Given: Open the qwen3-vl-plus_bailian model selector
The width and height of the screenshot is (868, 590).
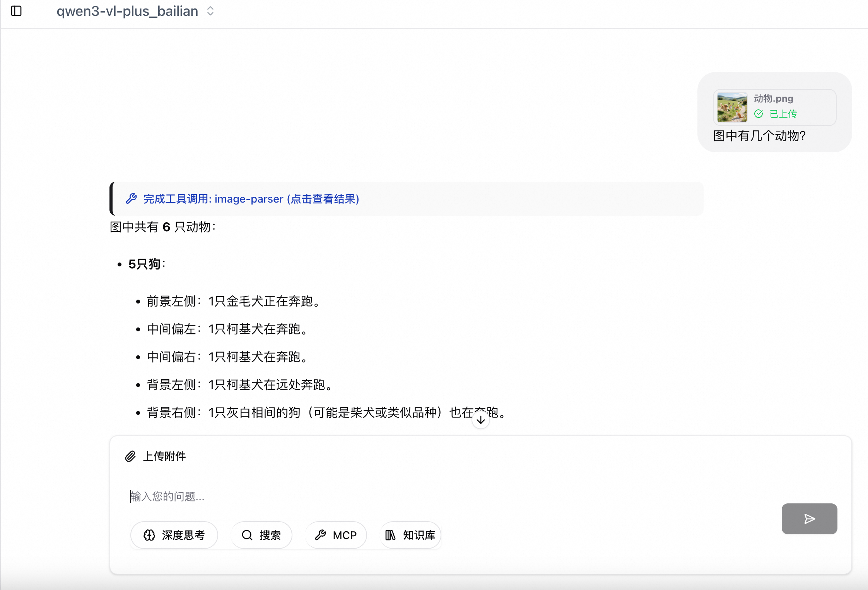Looking at the screenshot, I should [135, 11].
